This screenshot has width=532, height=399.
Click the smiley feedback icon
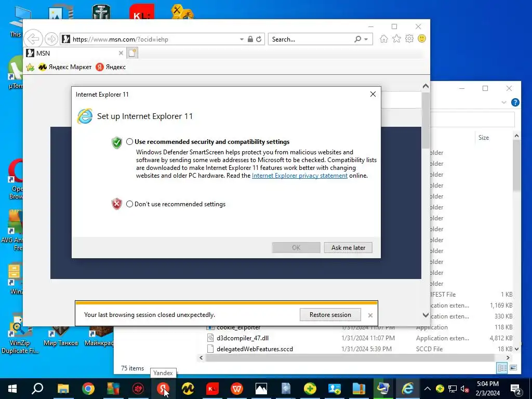422,38
